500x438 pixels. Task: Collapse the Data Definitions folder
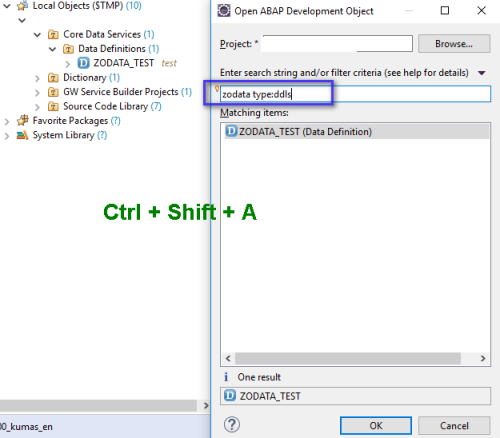click(x=52, y=49)
